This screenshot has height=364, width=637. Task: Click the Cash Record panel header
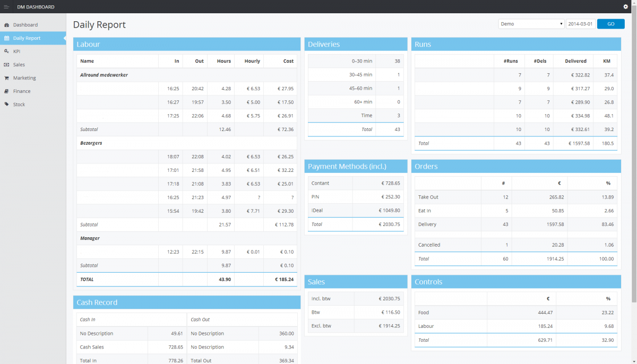pos(187,302)
